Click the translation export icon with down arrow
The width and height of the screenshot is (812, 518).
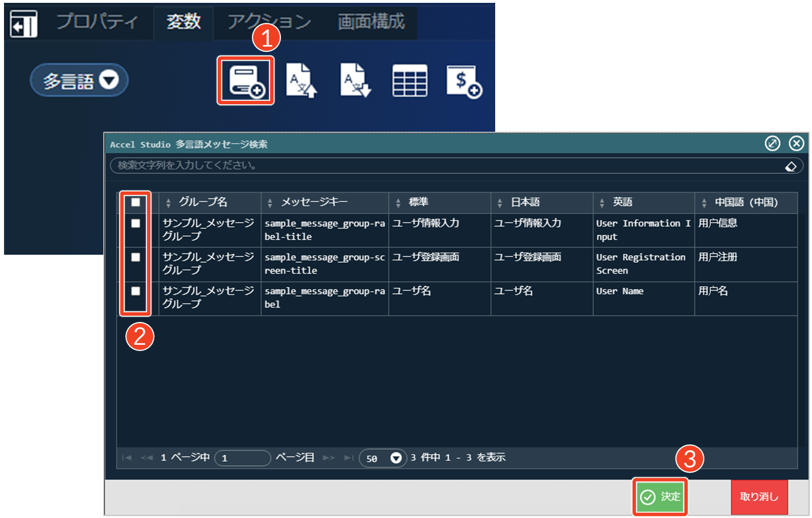point(355,81)
